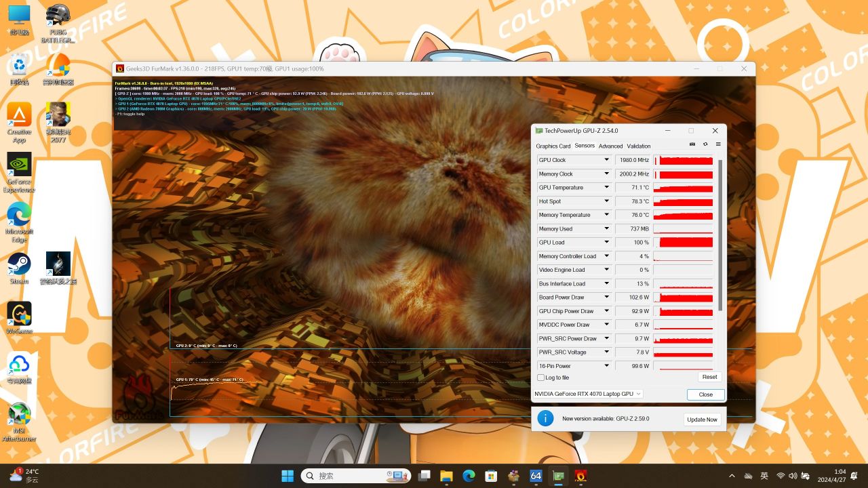The height and width of the screenshot is (488, 868).
Task: Enable the Log to file checkbox
Action: coord(540,378)
